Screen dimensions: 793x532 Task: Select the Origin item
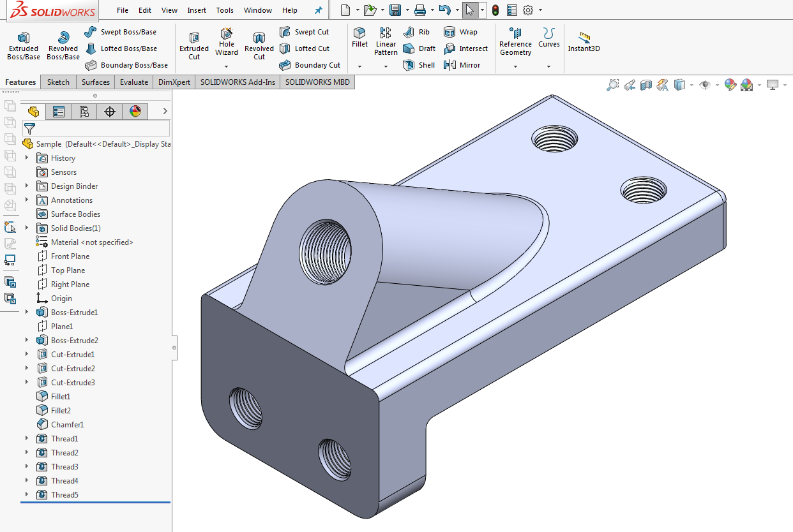[54, 299]
